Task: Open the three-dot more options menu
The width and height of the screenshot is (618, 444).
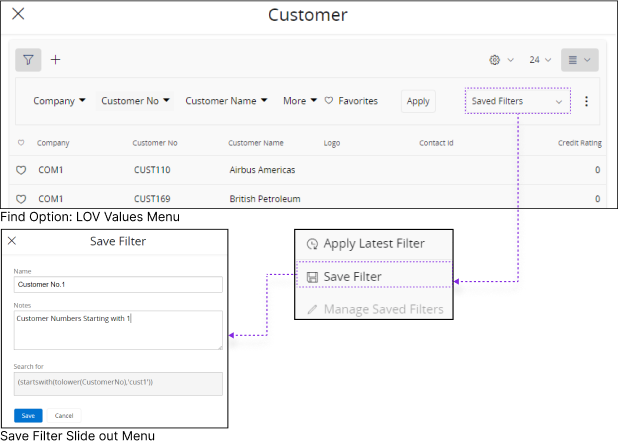Action: click(x=586, y=101)
